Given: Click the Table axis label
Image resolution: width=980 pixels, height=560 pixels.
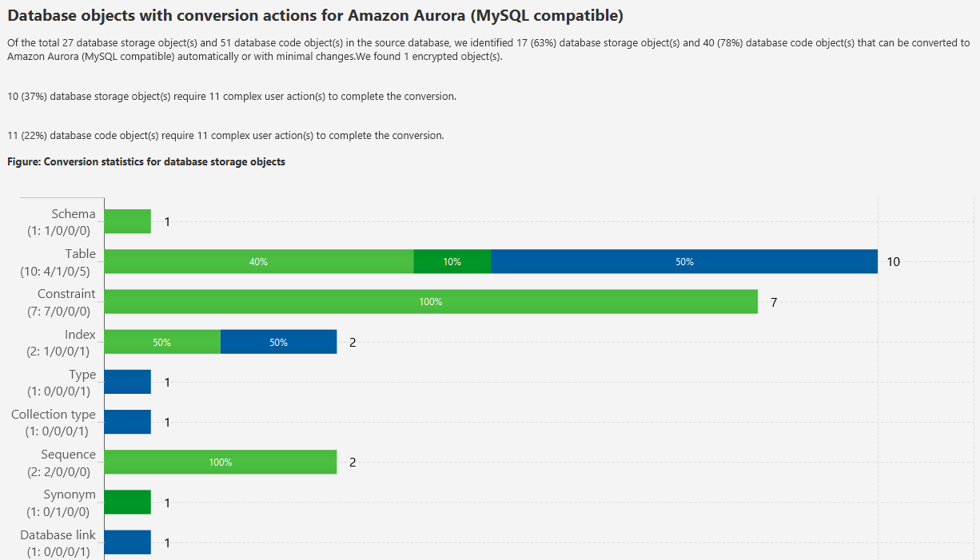Looking at the screenshot, I should pyautogui.click(x=81, y=254).
